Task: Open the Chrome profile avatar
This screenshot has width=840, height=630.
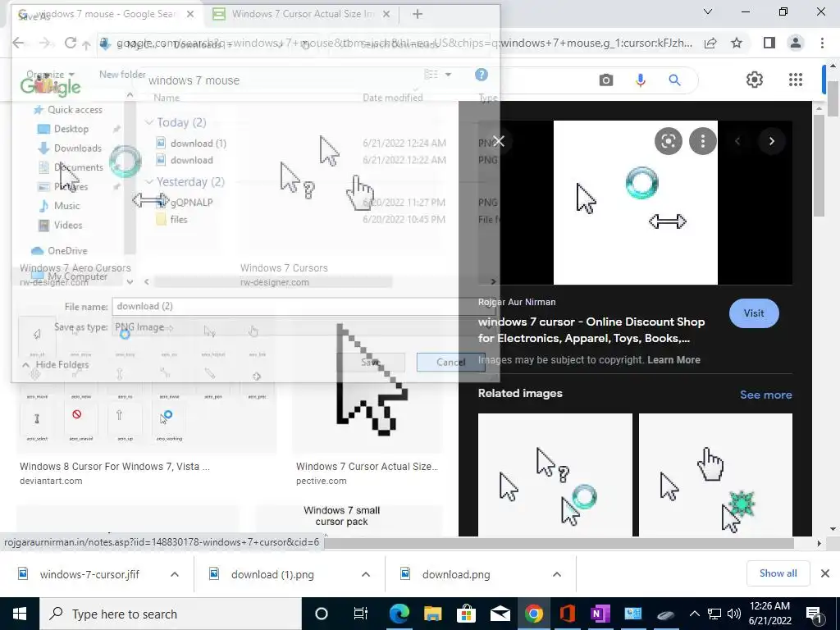Action: click(796, 43)
